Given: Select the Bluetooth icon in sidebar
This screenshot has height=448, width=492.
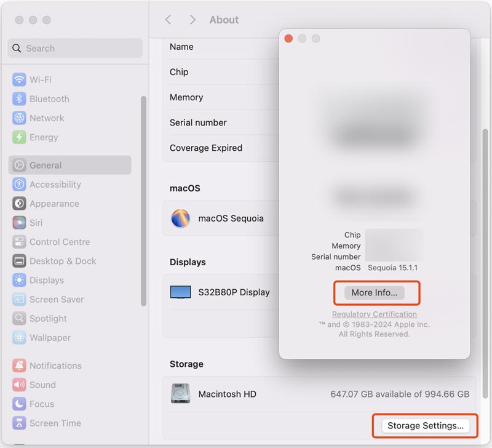Looking at the screenshot, I should [19, 99].
